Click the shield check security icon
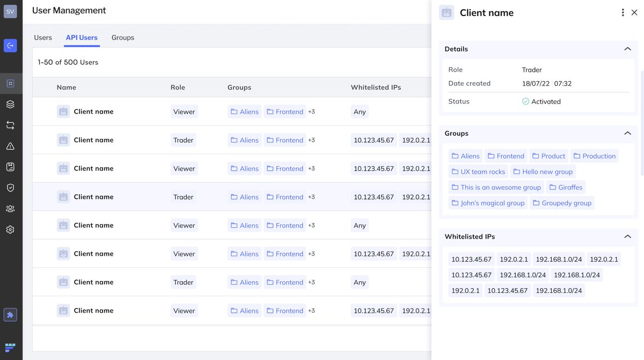Viewport: 644px width, 360px height. tap(10, 188)
